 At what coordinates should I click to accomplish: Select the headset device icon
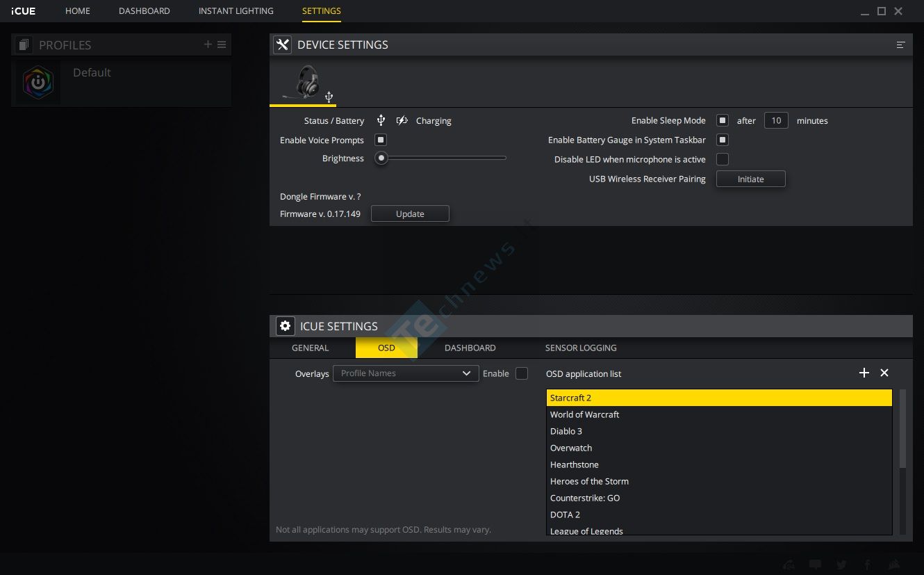304,83
